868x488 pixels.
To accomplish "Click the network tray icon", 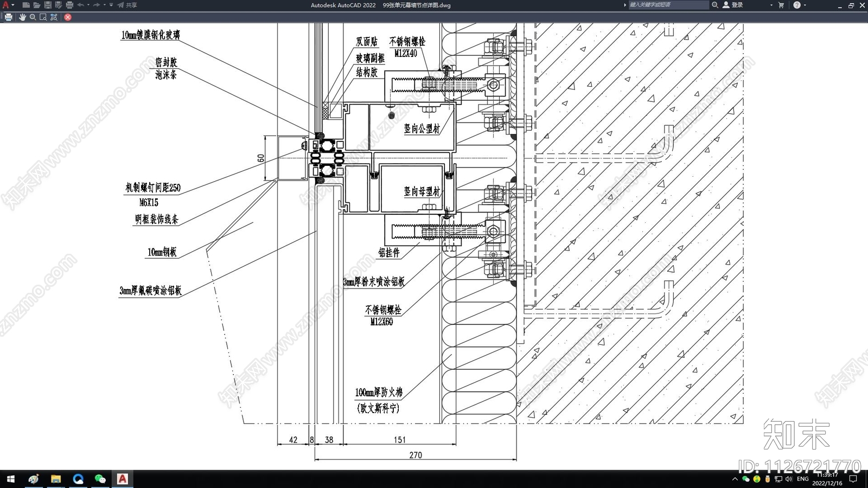I will 778,479.
